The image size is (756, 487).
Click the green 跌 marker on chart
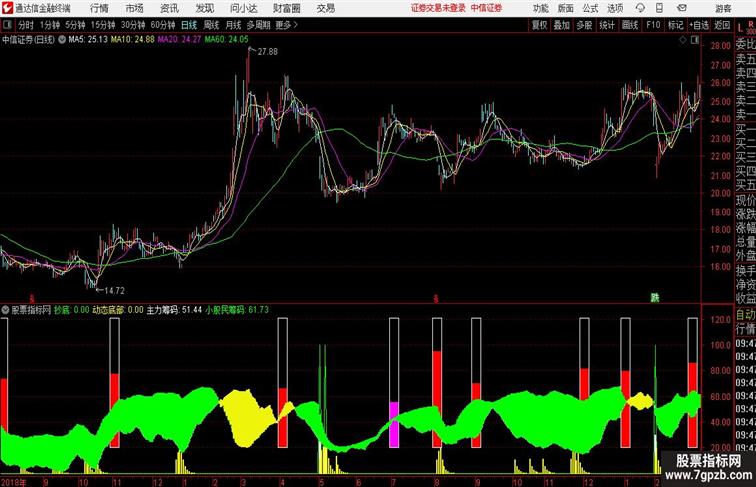655,298
